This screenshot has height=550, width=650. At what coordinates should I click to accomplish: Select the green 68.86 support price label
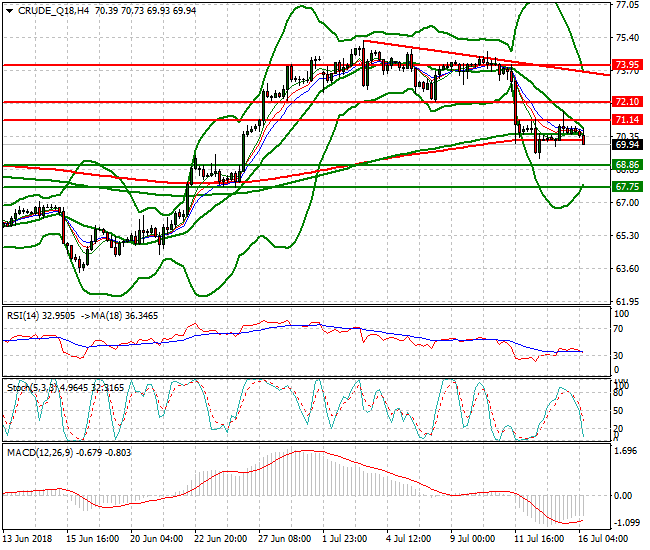(x=627, y=165)
